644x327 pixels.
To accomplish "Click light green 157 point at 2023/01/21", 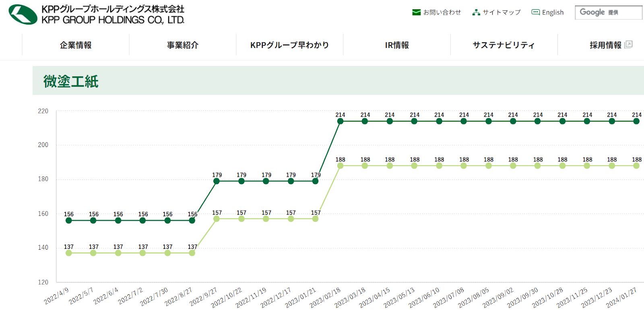I will [315, 219].
